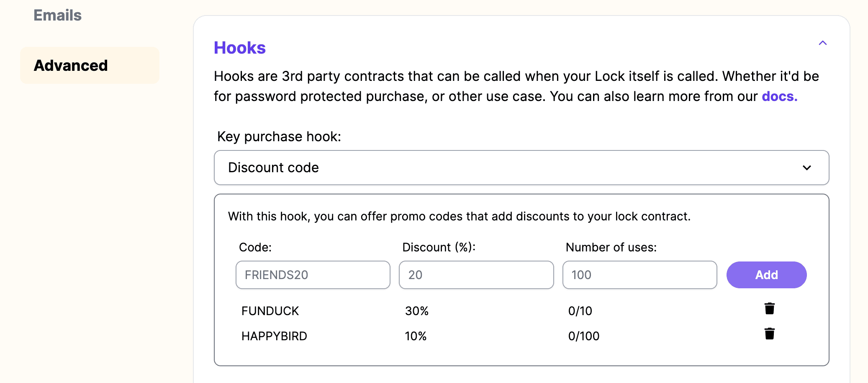Focus the Code input field

(313, 275)
